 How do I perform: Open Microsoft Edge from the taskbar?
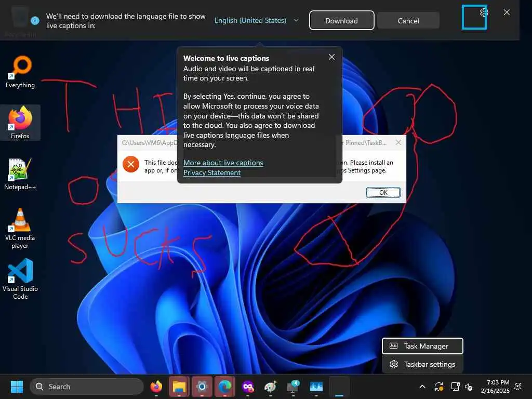click(224, 387)
